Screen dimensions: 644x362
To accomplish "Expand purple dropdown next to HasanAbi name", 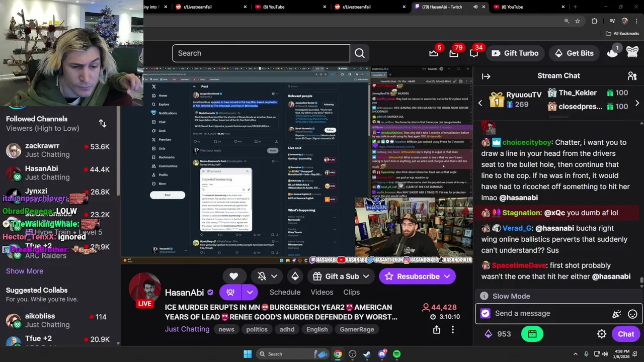I will coord(250,292).
